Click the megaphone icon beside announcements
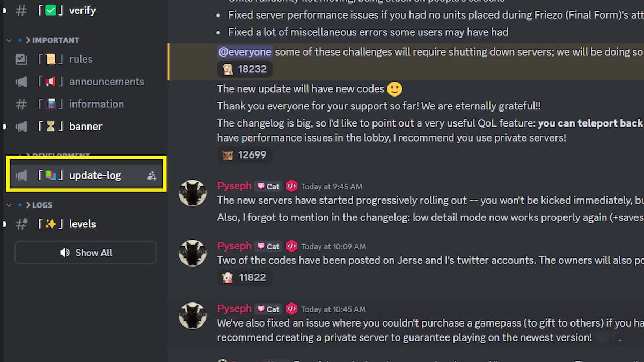644x362 pixels. pos(21,82)
